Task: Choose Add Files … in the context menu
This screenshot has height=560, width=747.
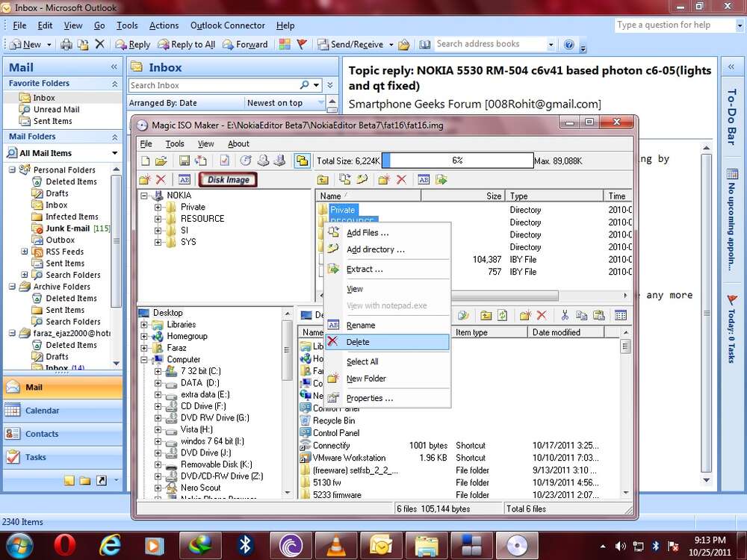Action: point(387,232)
